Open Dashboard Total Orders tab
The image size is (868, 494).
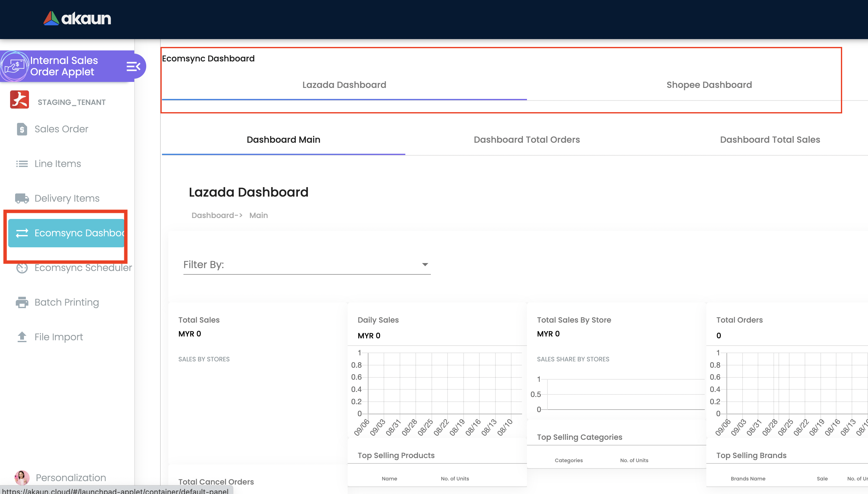pyautogui.click(x=527, y=140)
